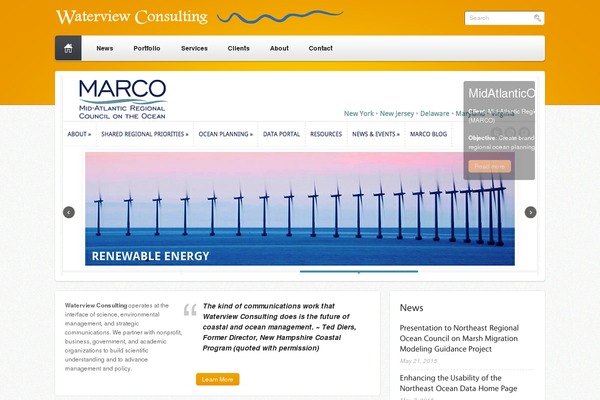Viewport: 600px width, 400px height.
Task: Click the Read more button on slide
Action: click(x=489, y=166)
